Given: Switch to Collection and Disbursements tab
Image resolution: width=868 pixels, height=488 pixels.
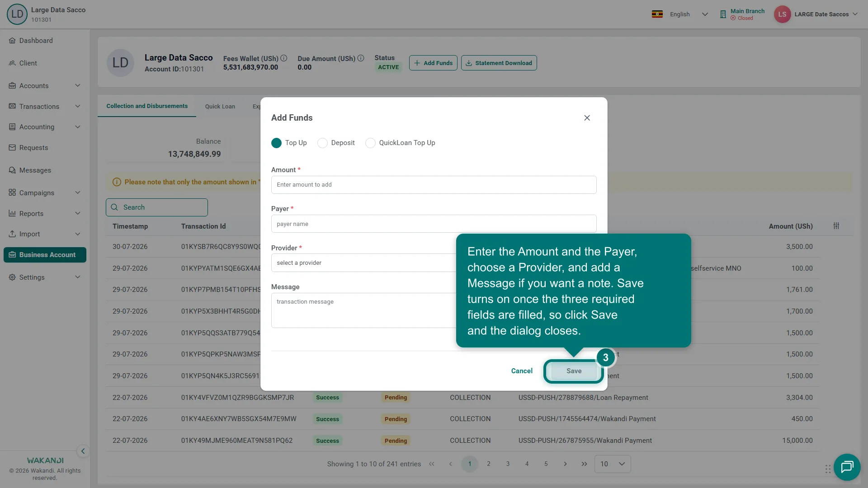Looking at the screenshot, I should tap(147, 106).
